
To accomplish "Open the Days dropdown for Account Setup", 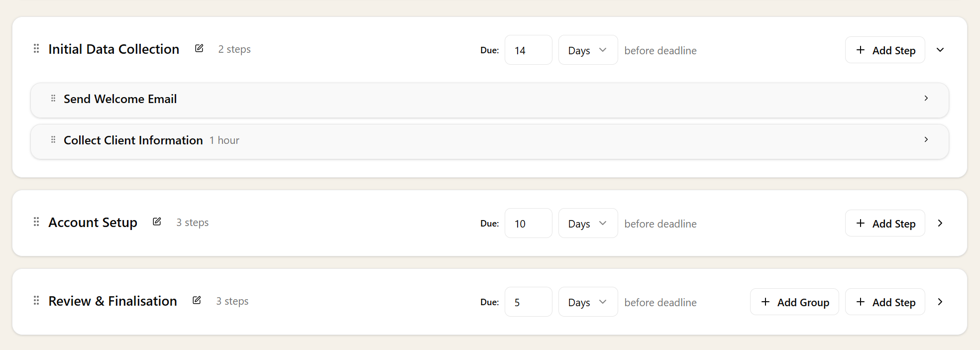I will click(x=588, y=223).
